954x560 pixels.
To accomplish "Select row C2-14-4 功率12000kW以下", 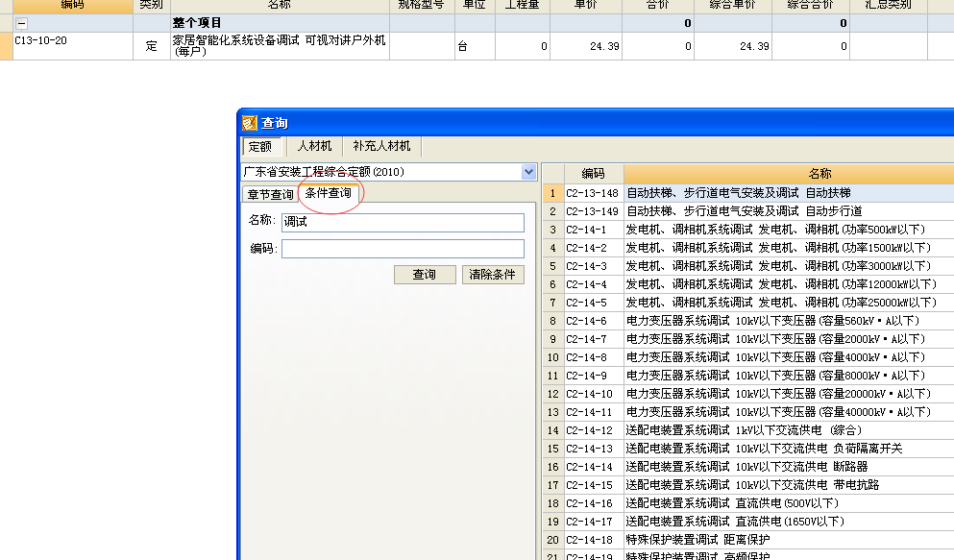I will tap(748, 284).
